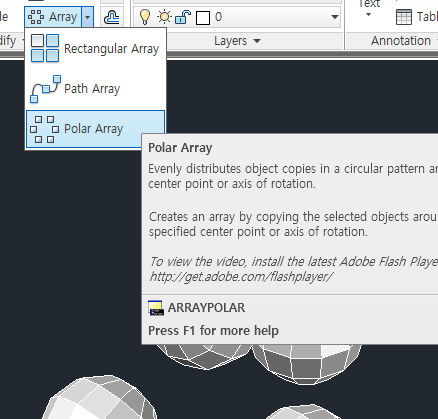Toggle the layer freeze sun icon
This screenshot has width=438, height=419.
coord(164,17)
